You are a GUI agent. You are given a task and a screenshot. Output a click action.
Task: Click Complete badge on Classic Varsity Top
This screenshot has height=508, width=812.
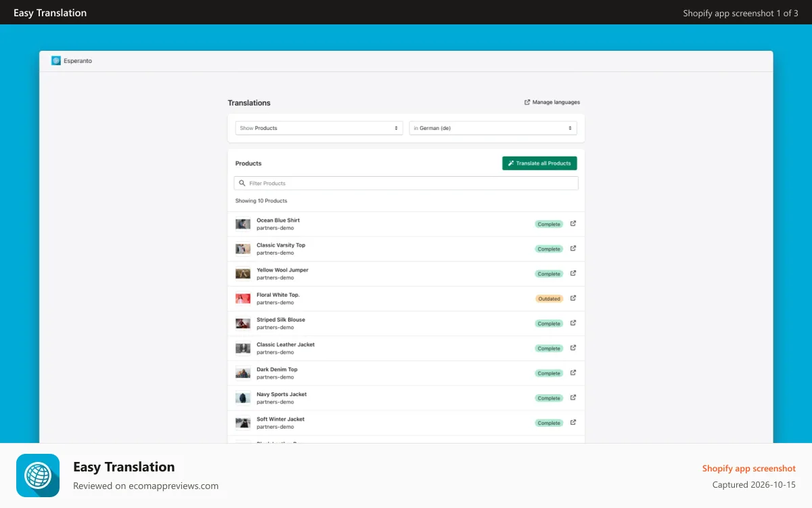pyautogui.click(x=549, y=249)
